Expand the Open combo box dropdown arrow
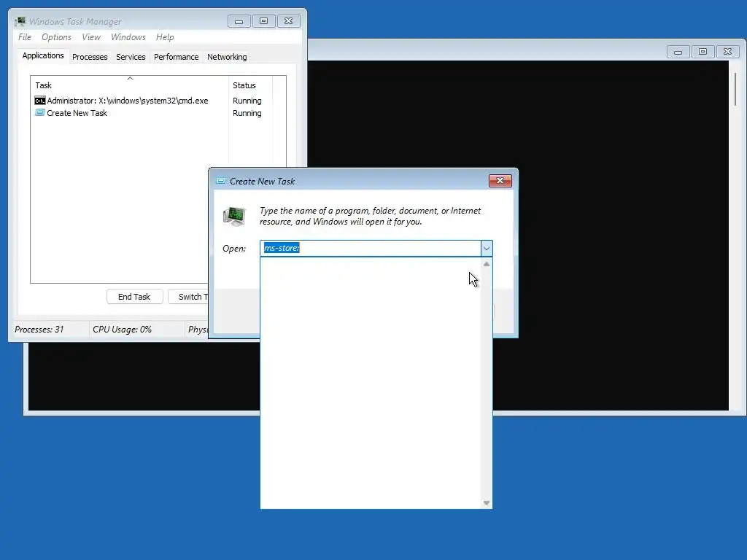The image size is (747, 560). [x=487, y=248]
